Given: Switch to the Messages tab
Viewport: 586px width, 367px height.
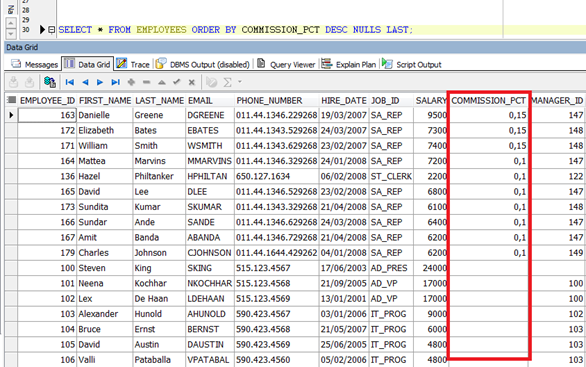Looking at the screenshot, I should 34,64.
